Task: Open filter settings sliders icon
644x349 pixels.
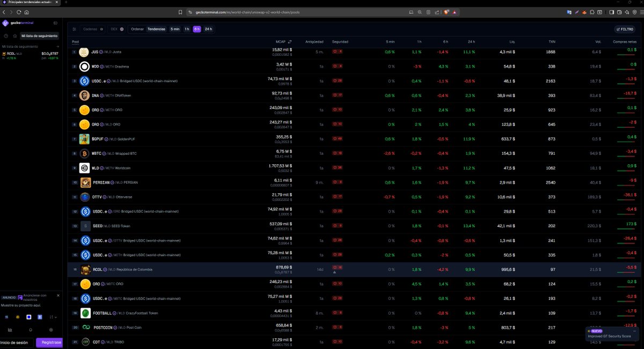Action: (75, 29)
